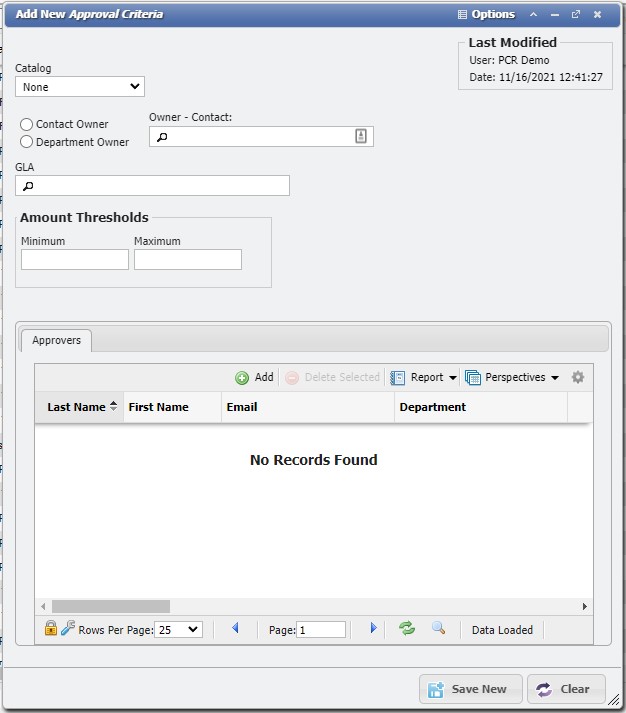Click the Owner - Contact search field
626x713 pixels.
[261, 136]
